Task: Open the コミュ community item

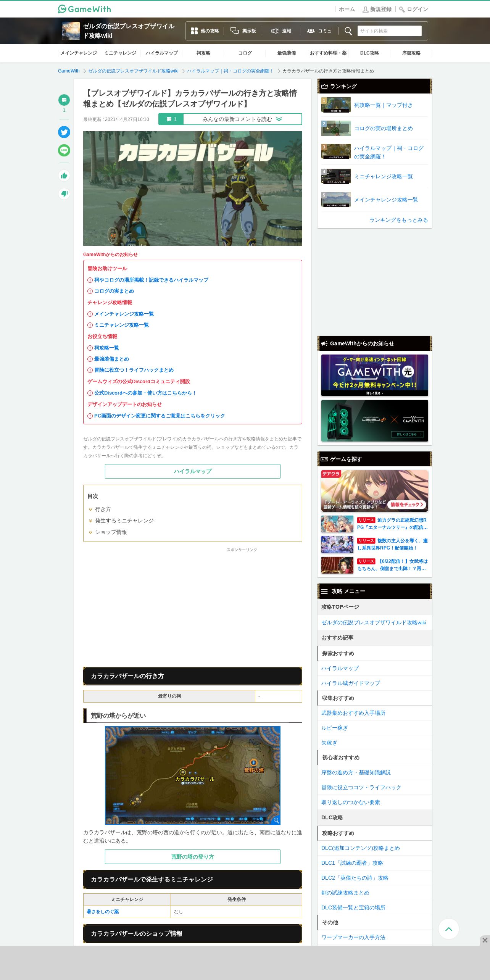Action: click(x=319, y=31)
